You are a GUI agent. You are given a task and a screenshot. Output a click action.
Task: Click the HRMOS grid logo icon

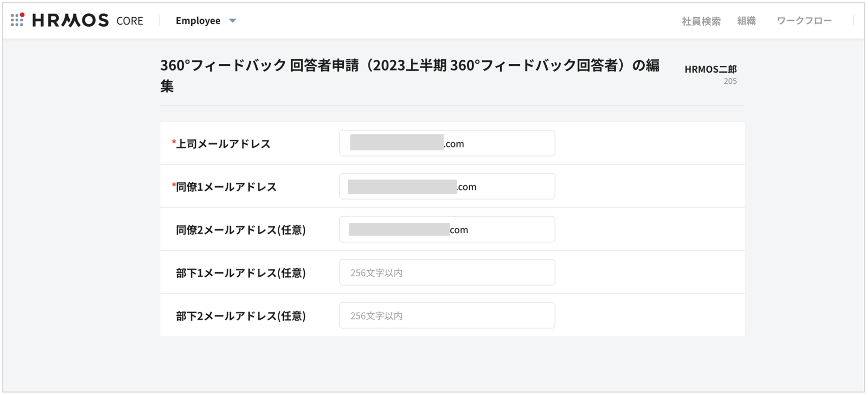[17, 19]
